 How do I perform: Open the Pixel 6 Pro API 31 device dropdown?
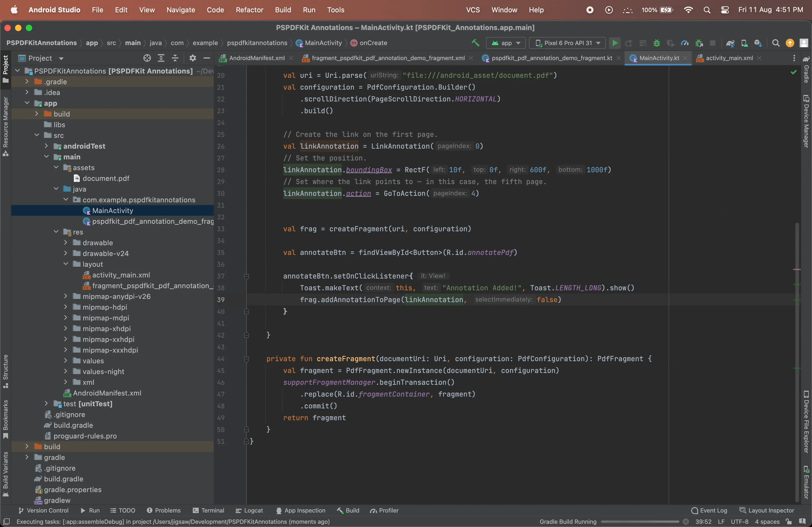click(x=567, y=43)
